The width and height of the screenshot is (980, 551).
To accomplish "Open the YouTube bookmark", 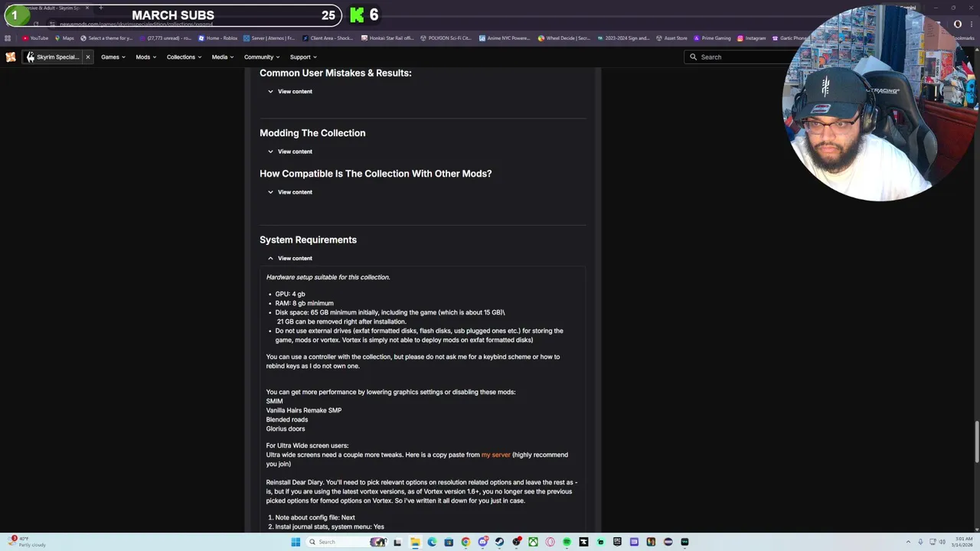I will coord(35,37).
